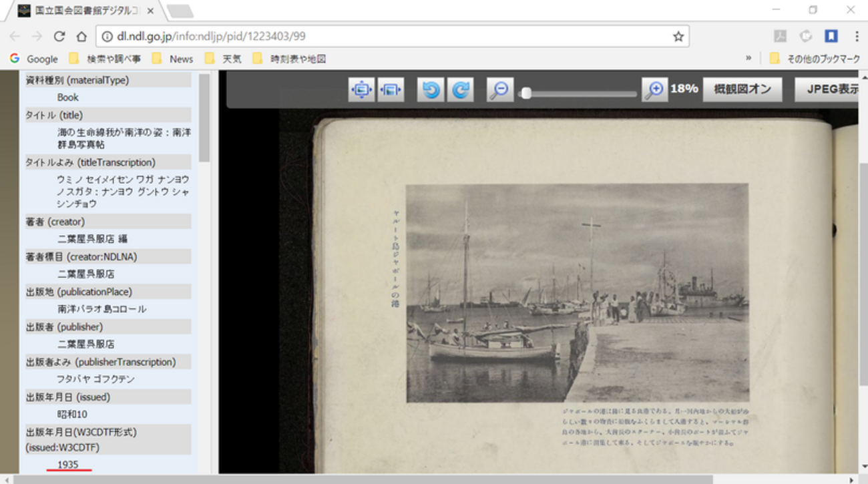
Task: Rotate the page image clockwise
Action: point(461,89)
